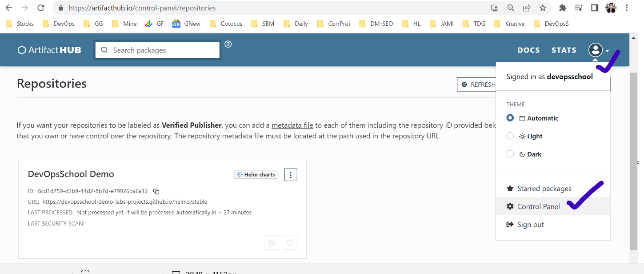This screenshot has height=274, width=644.
Task: Click the verified publisher badge icon on card
Action: coord(272,242)
